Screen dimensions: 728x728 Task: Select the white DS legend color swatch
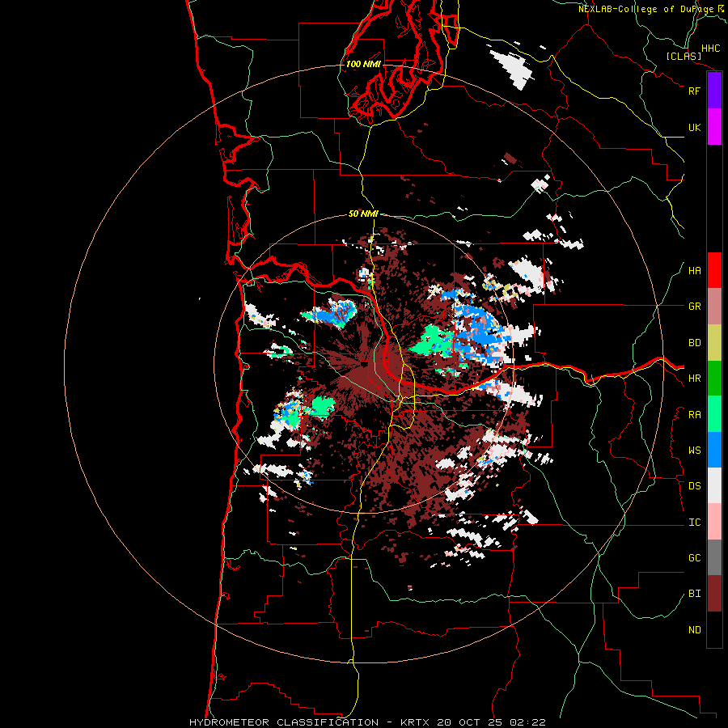714,485
